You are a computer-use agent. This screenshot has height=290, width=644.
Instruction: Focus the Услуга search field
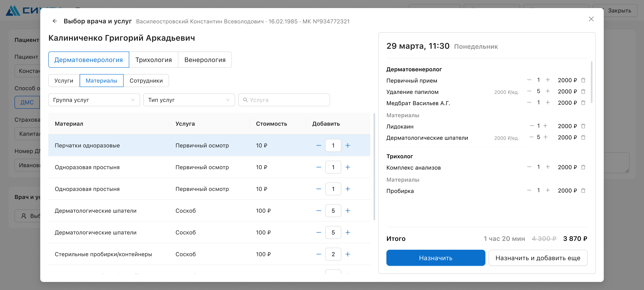pos(284,100)
